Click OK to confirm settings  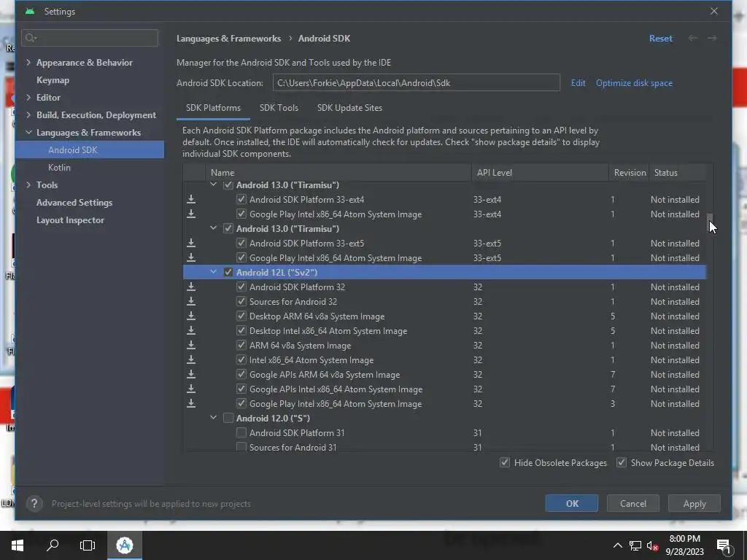click(572, 503)
